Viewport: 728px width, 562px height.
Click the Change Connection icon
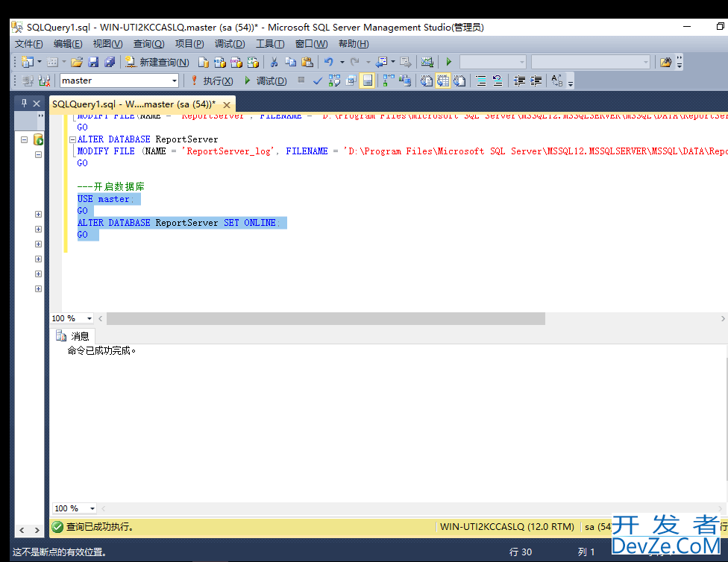click(44, 80)
